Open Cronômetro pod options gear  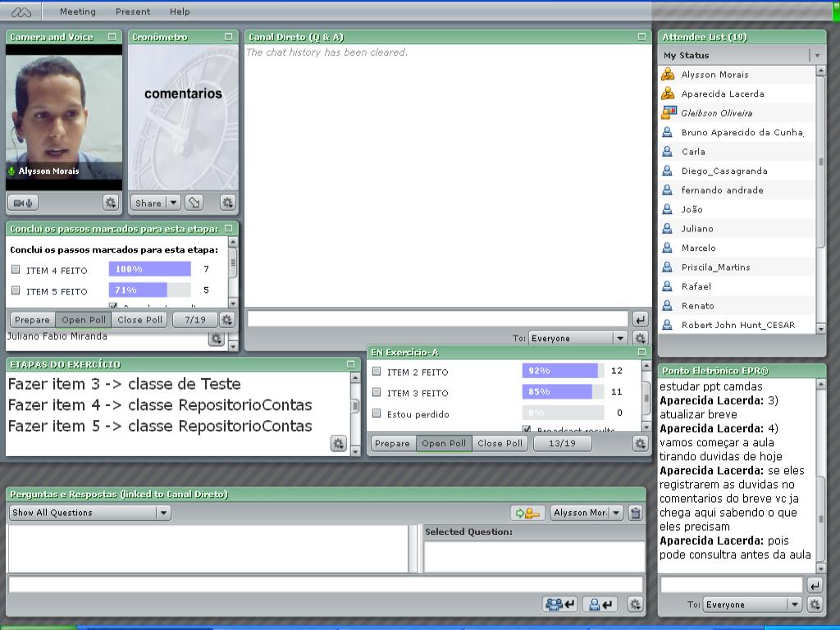coord(228,203)
